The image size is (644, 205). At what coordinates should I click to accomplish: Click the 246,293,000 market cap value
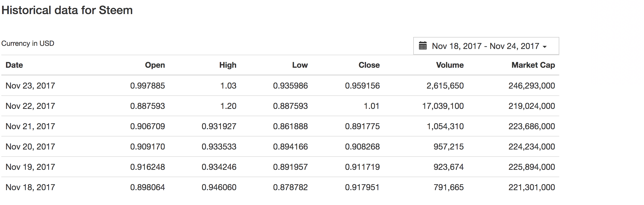click(x=532, y=86)
